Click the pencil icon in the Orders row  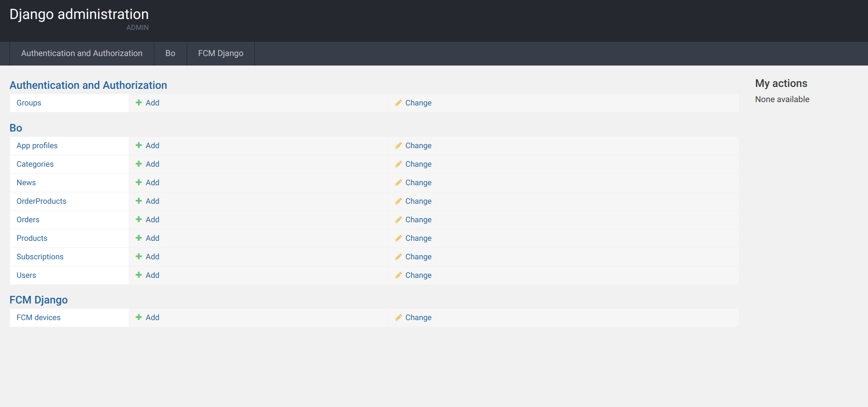[x=398, y=220]
